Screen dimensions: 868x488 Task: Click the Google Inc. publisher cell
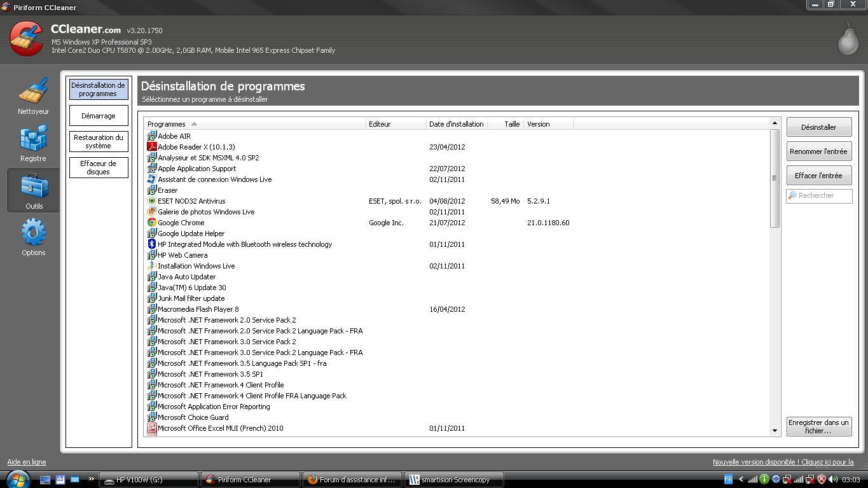coord(386,223)
